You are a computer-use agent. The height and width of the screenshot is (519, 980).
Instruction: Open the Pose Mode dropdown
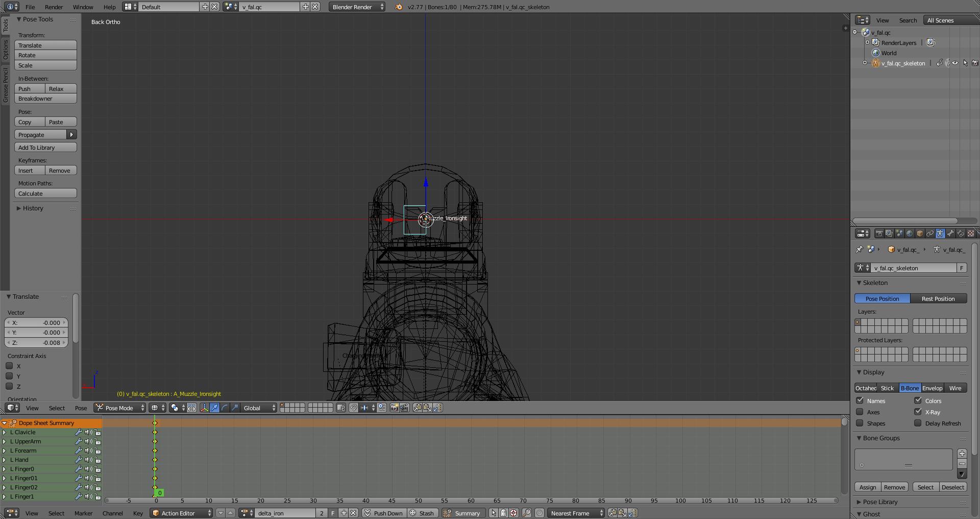(x=120, y=408)
